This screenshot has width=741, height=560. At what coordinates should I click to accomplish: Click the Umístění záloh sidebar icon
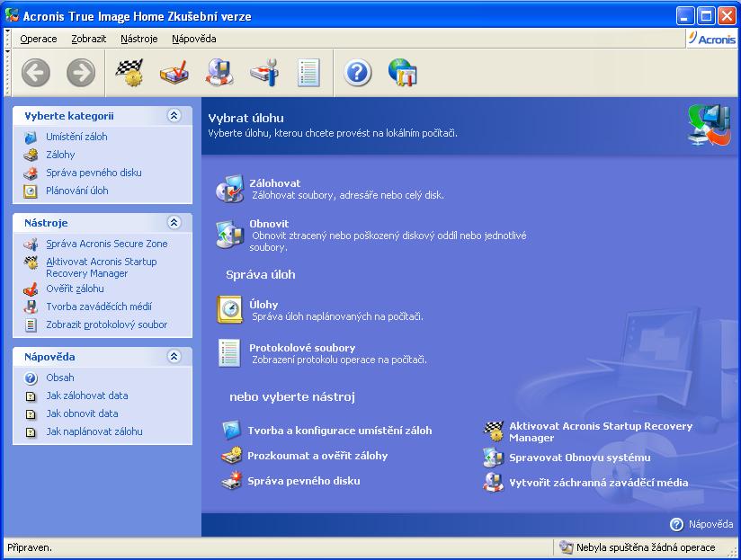31,138
